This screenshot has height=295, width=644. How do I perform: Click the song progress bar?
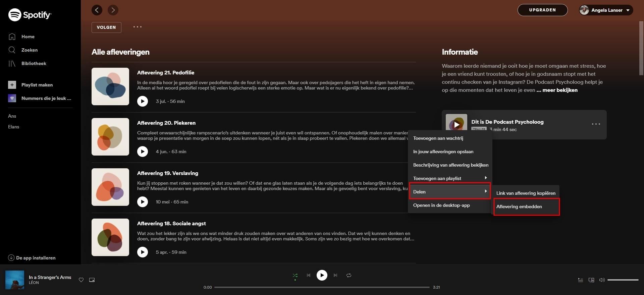(x=322, y=287)
